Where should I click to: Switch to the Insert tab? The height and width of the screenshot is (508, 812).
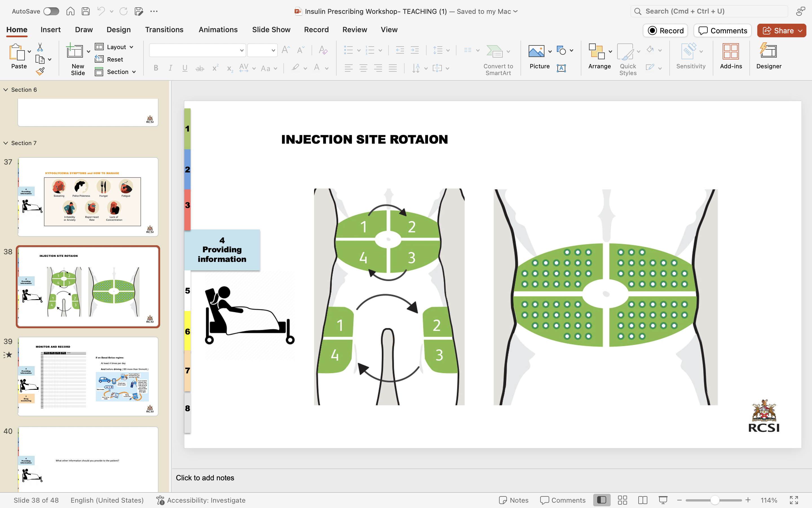point(51,30)
